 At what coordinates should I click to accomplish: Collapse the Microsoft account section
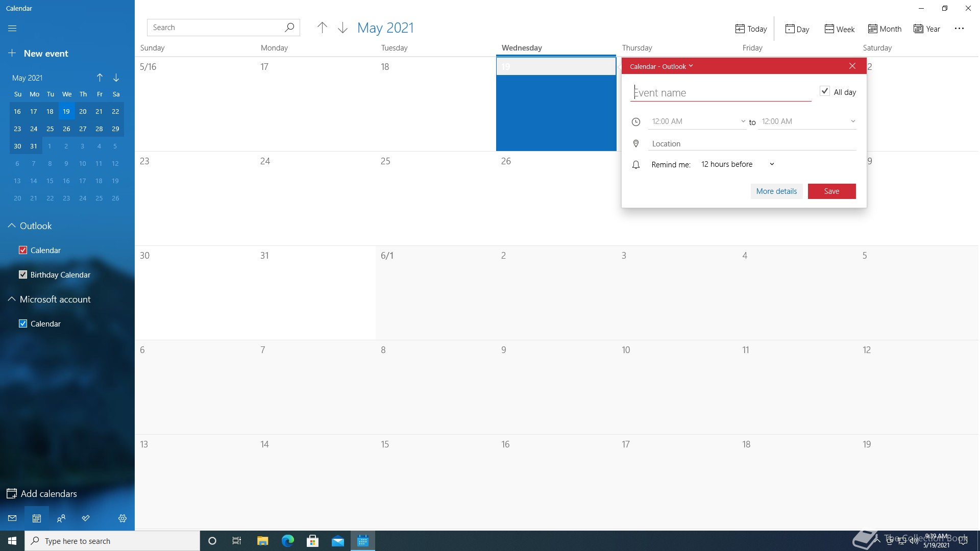coord(11,299)
